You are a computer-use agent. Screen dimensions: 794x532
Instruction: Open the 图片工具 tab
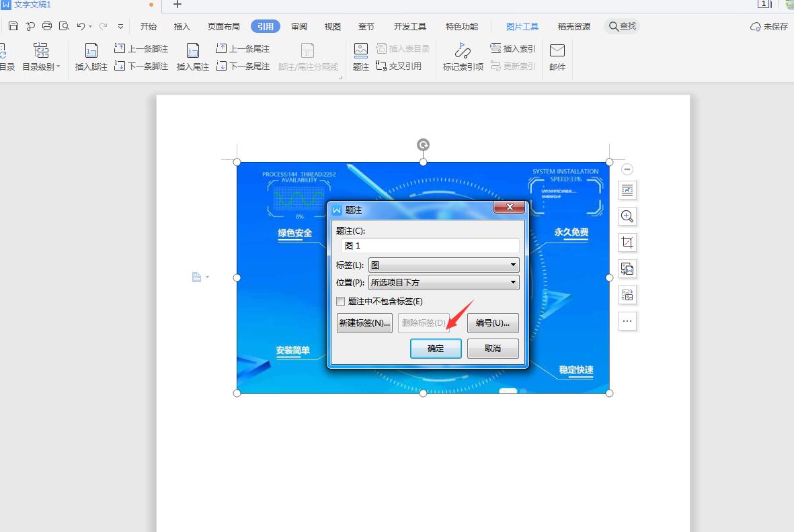coord(522,26)
